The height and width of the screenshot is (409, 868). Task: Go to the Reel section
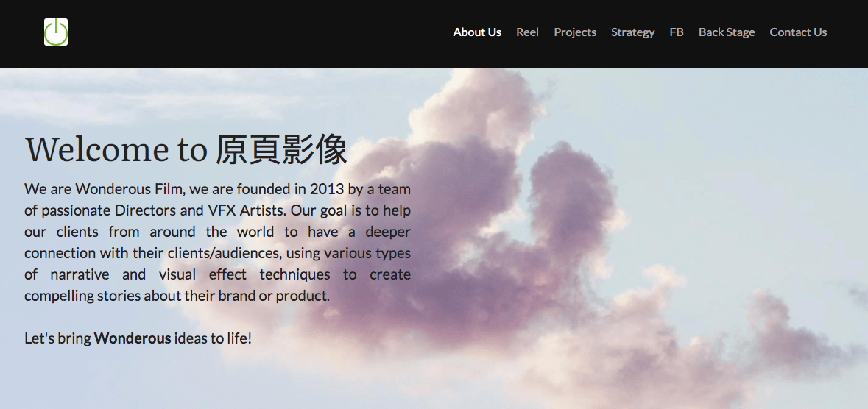(x=527, y=32)
